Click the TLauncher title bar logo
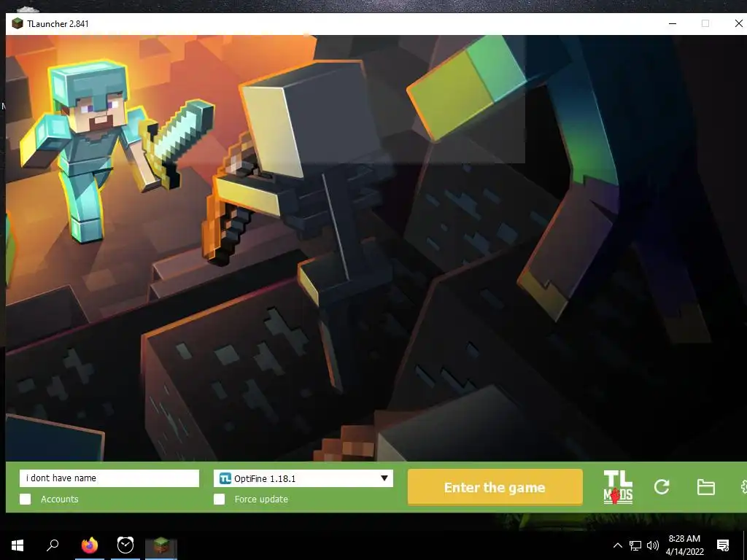This screenshot has height=560, width=747. point(18,24)
